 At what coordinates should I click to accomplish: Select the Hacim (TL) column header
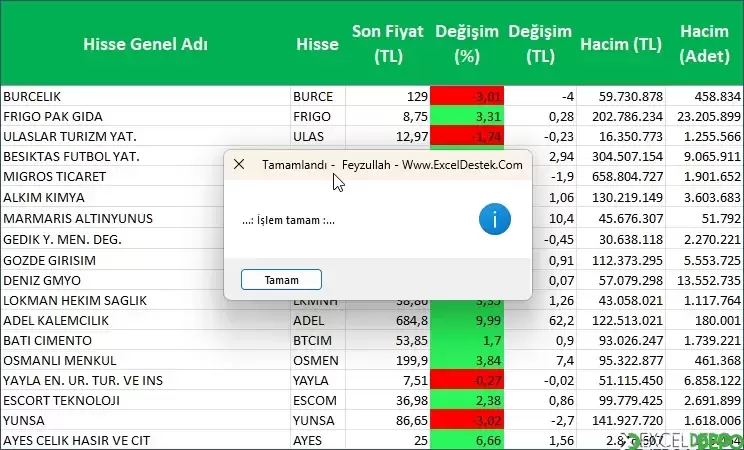pyautogui.click(x=621, y=44)
